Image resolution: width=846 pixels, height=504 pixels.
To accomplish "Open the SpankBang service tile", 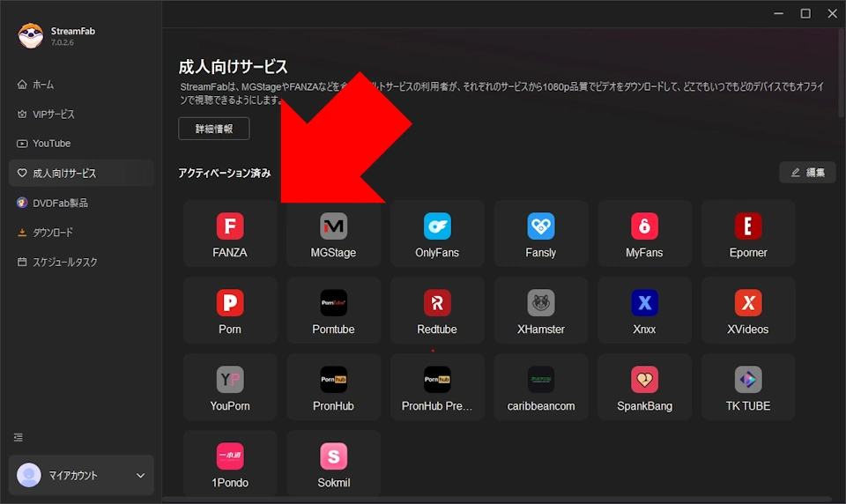I will coord(644,387).
